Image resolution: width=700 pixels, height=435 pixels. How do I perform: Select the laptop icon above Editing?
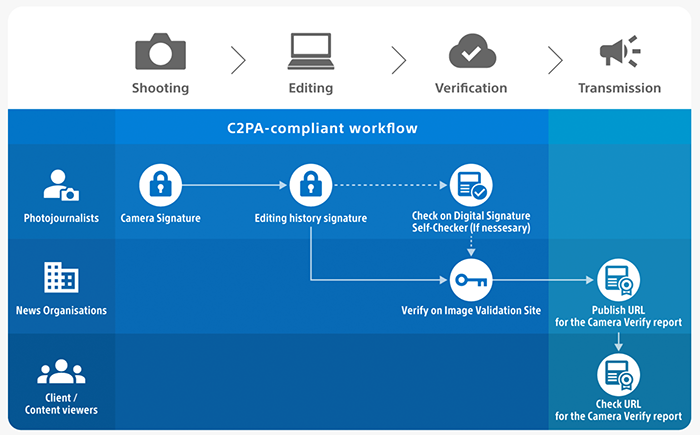click(x=310, y=50)
